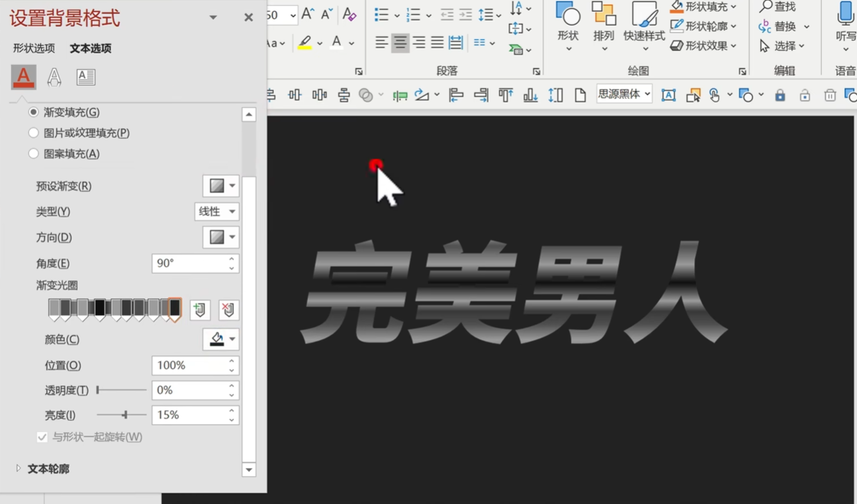Close the 设置背景格式 pane

pos(249,17)
